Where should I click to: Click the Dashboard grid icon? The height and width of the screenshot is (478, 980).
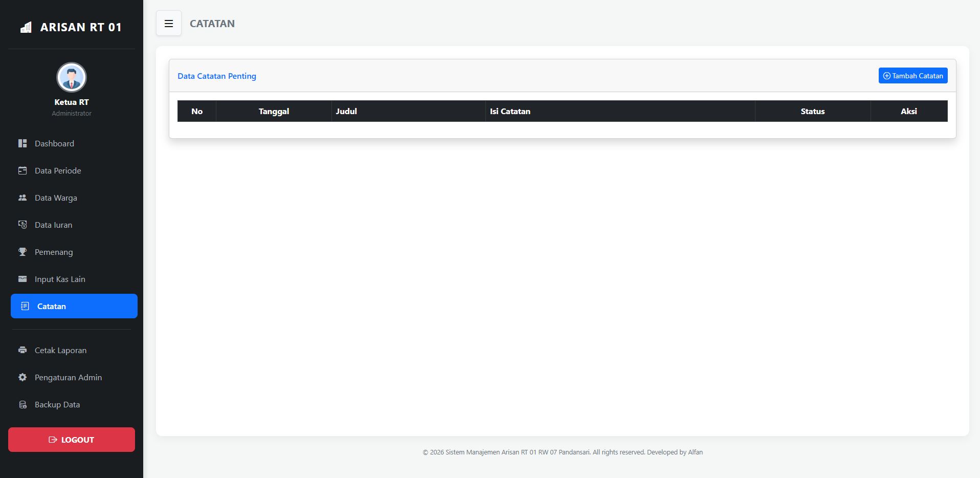pos(23,144)
